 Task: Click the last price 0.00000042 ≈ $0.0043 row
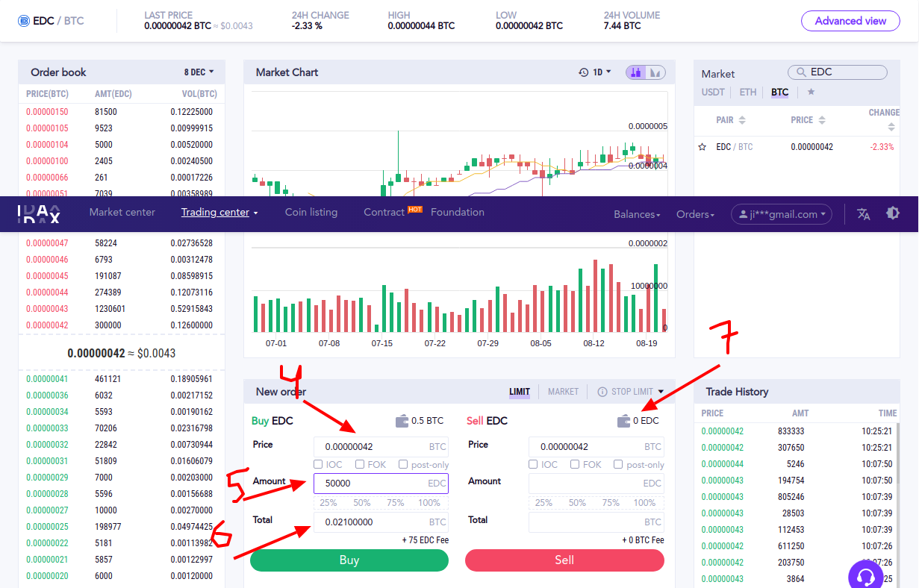122,353
